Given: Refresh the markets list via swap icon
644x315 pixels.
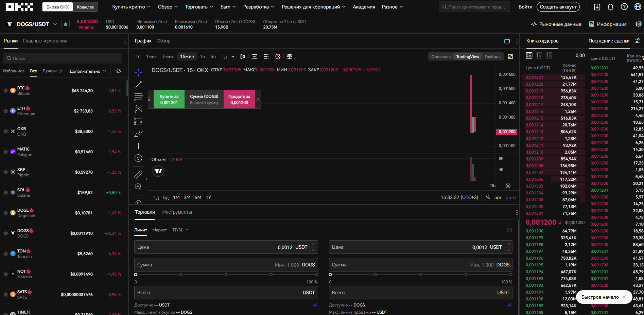Looking at the screenshot, I should tap(119, 71).
